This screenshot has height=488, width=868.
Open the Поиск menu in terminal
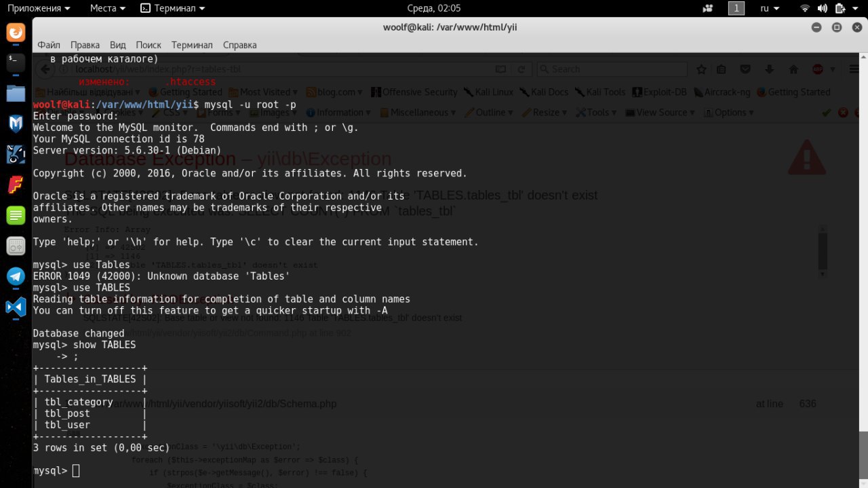tap(149, 45)
